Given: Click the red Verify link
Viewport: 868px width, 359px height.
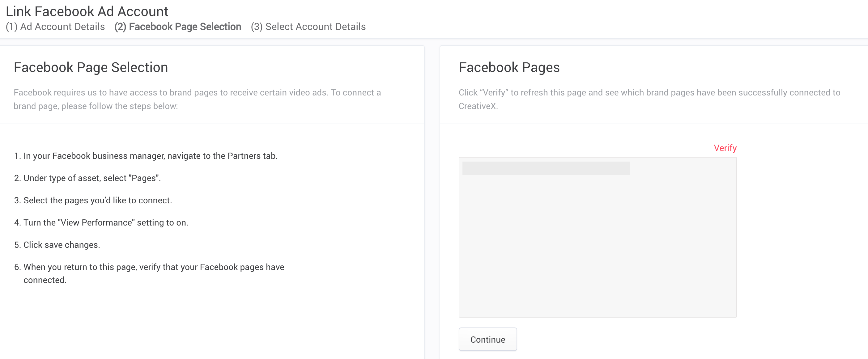Looking at the screenshot, I should click(x=725, y=148).
